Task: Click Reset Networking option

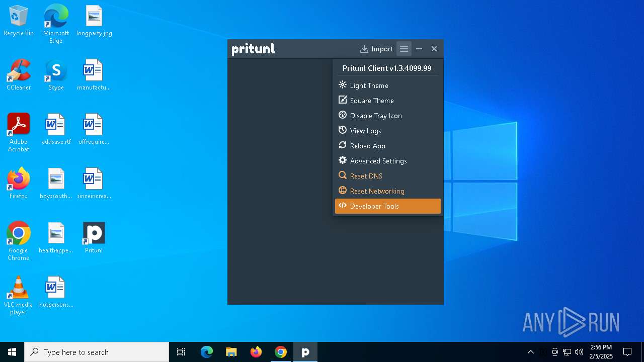Action: (388, 191)
